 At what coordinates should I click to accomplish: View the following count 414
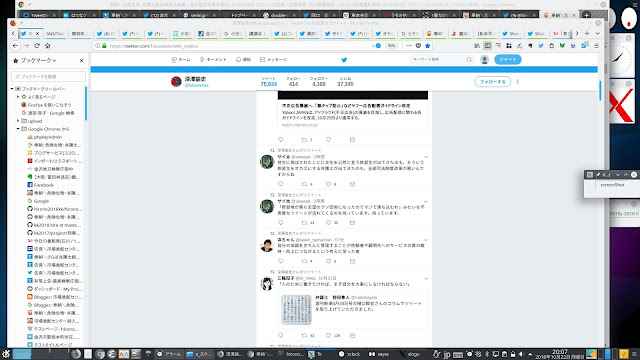pyautogui.click(x=293, y=82)
